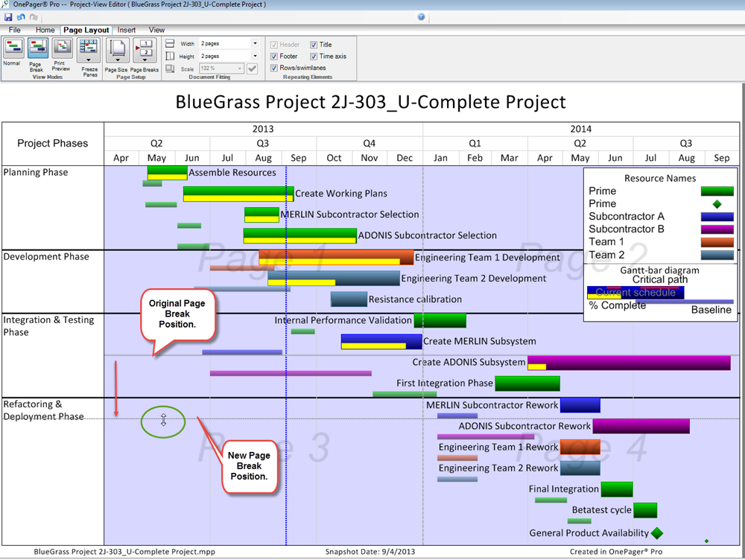This screenshot has height=560, width=745.
Task: Select the Q4 quarter header
Action: [x=370, y=144]
